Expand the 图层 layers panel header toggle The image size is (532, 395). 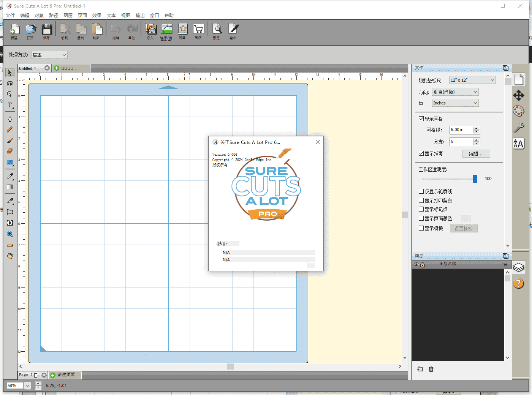click(x=505, y=256)
